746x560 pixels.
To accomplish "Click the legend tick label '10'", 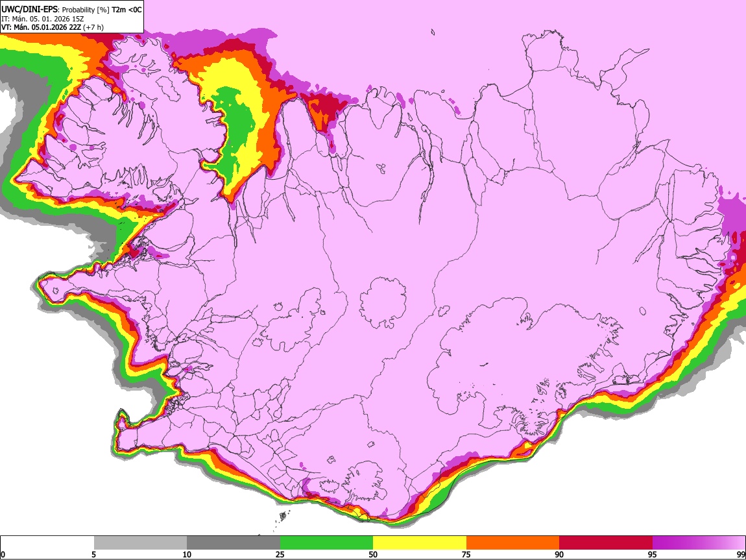I will point(187,555).
